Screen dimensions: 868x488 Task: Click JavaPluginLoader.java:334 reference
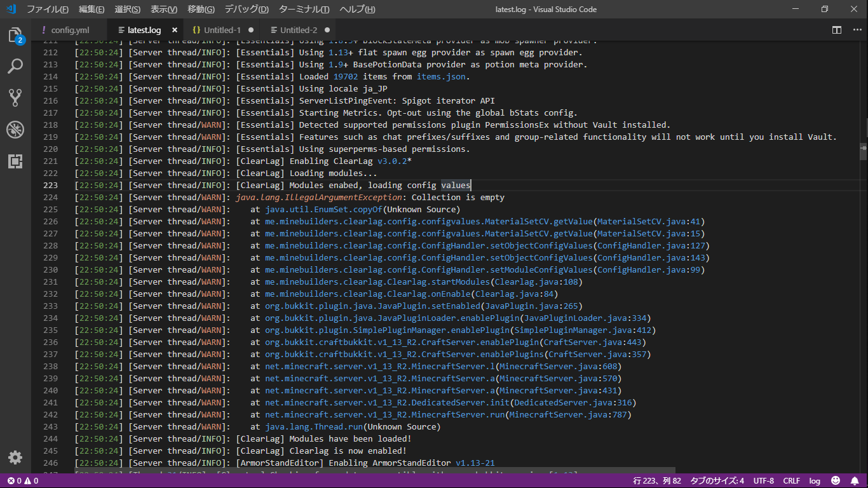point(585,318)
